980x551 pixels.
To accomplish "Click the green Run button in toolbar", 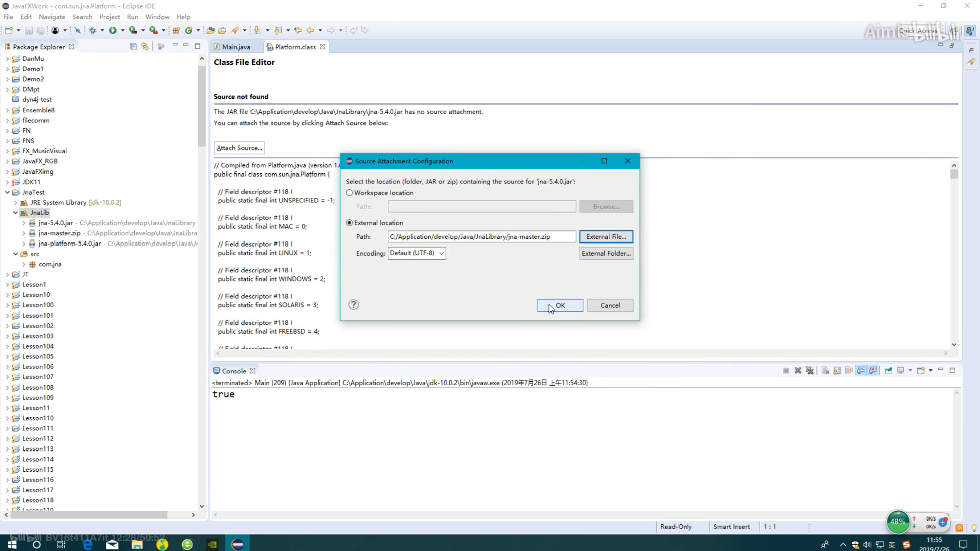I will click(113, 30).
